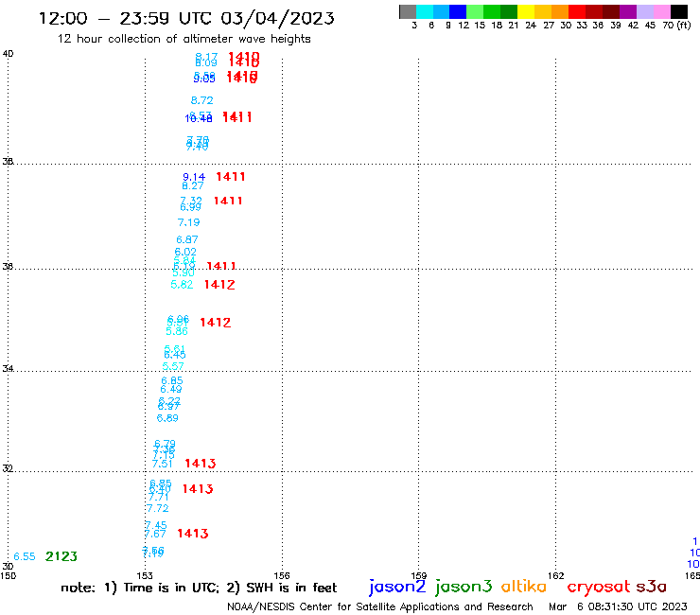This screenshot has width=700, height=615.
Task: Click the wave height value 9.14
Action: point(194,177)
